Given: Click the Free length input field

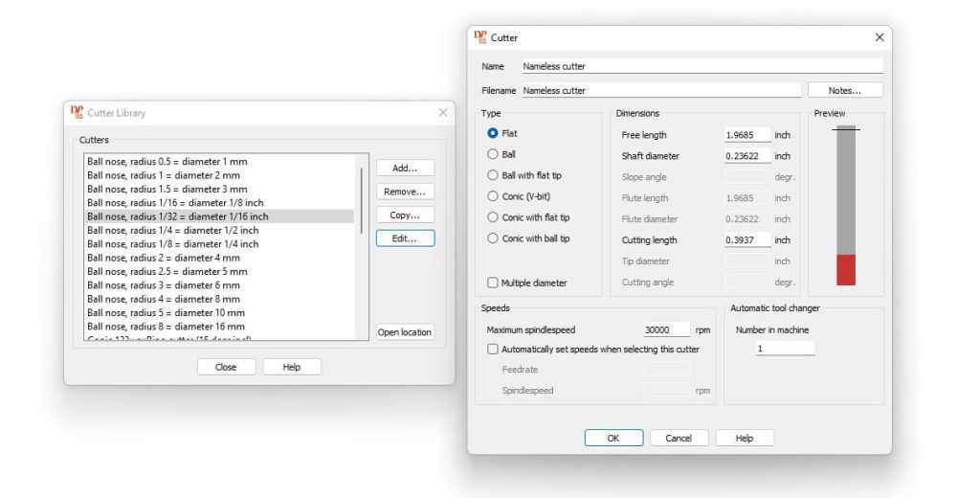Looking at the screenshot, I should coord(746,135).
